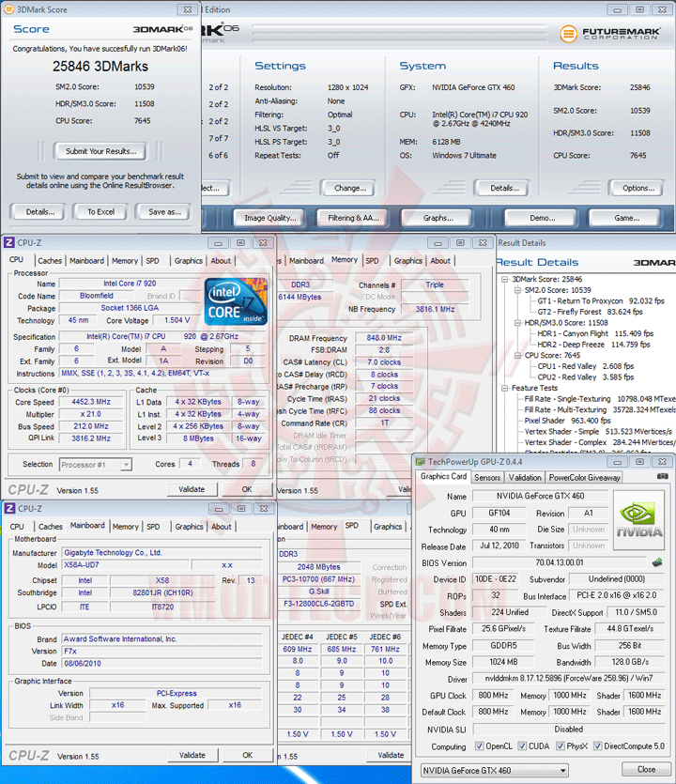The width and height of the screenshot is (676, 784).
Task: Open the NVIDIA GeForce GTX 460 card dropdown
Action: tap(563, 771)
